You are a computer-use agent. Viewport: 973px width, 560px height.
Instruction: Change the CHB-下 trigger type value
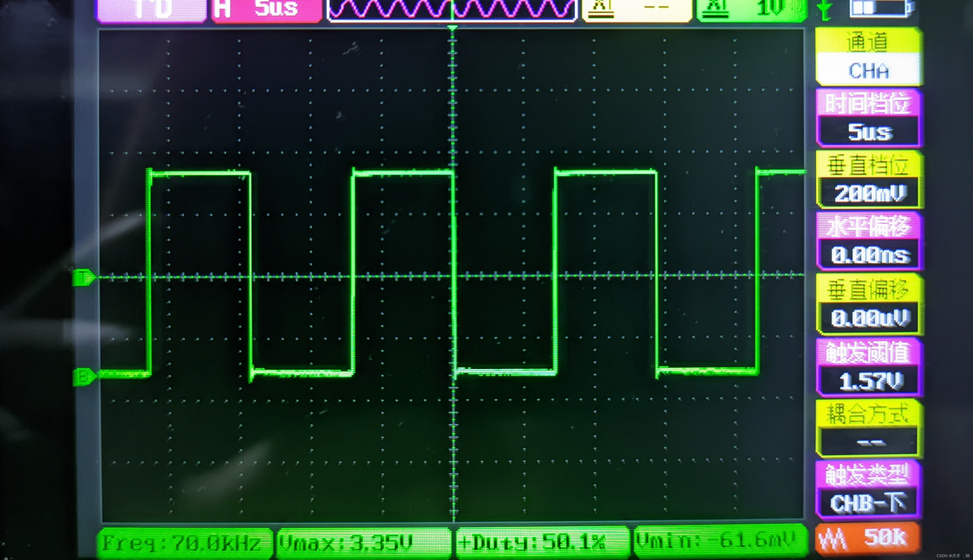868,503
